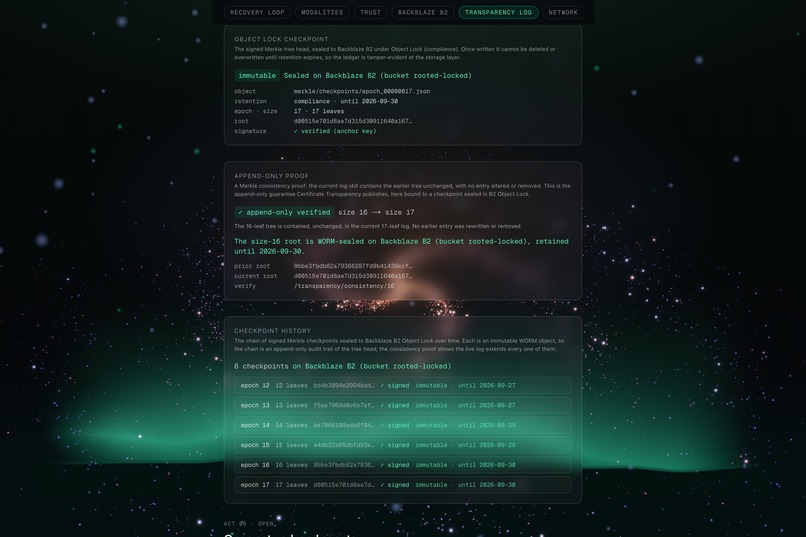806x537 pixels.
Task: Open the Network tab
Action: (563, 12)
